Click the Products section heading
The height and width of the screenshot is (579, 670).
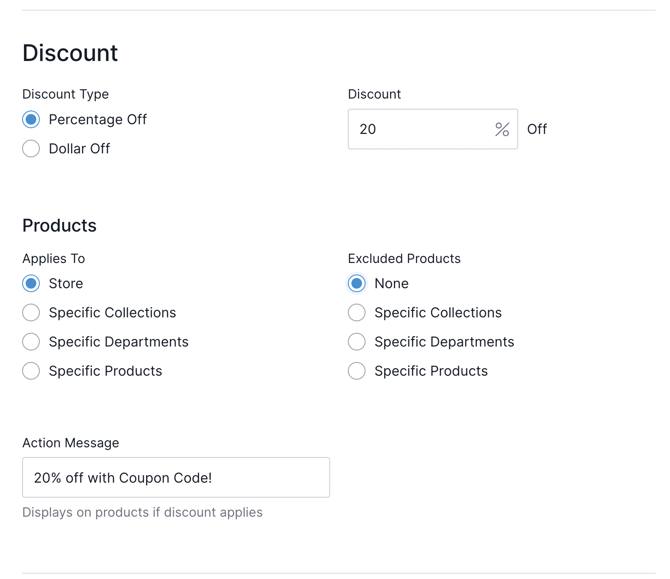click(59, 226)
